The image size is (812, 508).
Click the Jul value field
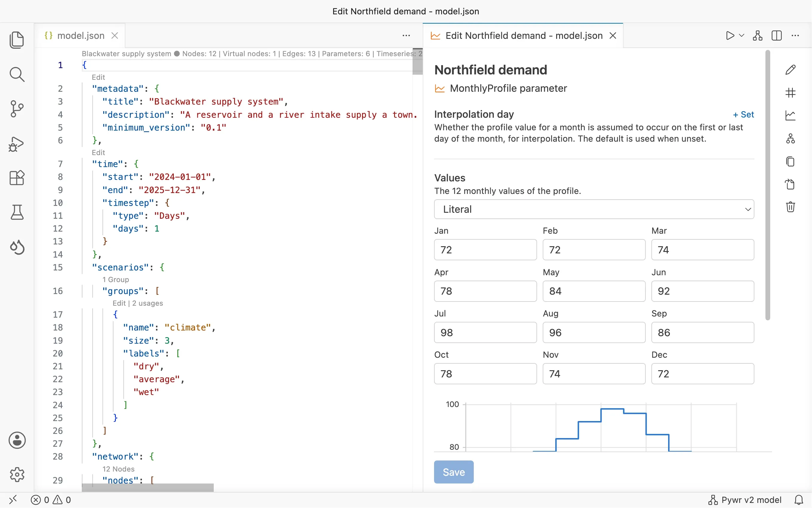[485, 332]
